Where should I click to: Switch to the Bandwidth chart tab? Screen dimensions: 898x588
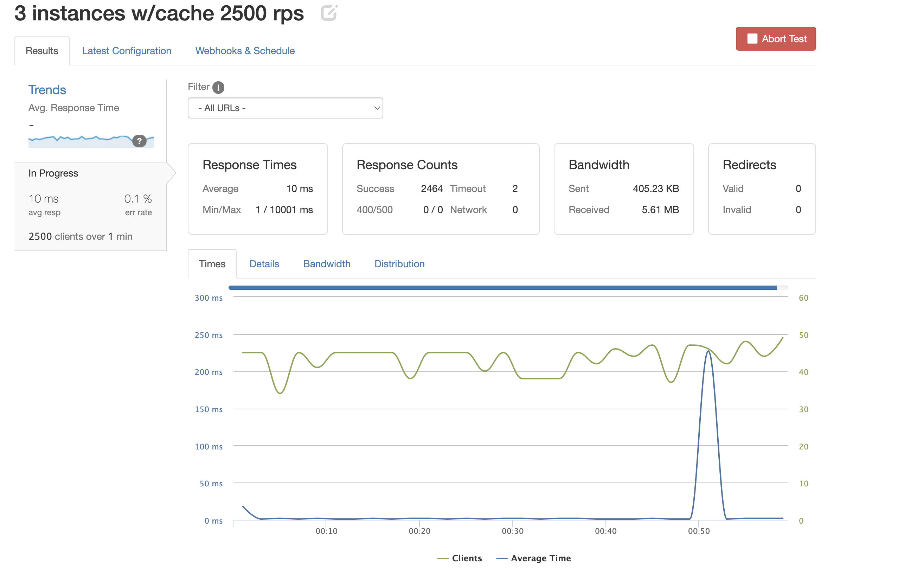click(x=326, y=264)
